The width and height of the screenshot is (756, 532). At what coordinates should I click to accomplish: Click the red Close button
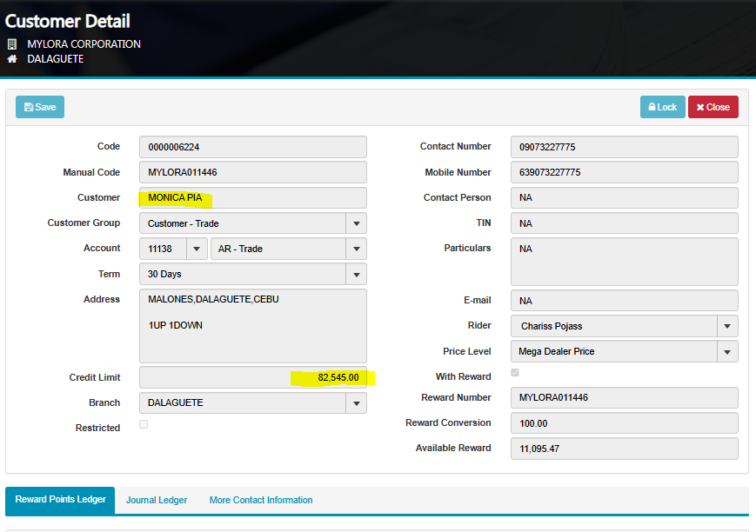coord(713,107)
